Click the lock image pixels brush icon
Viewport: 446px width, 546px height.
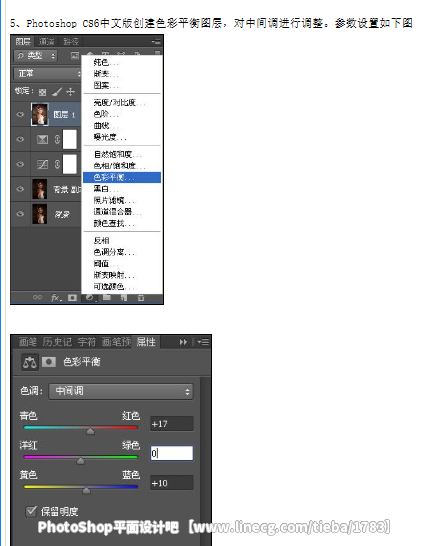(x=56, y=92)
